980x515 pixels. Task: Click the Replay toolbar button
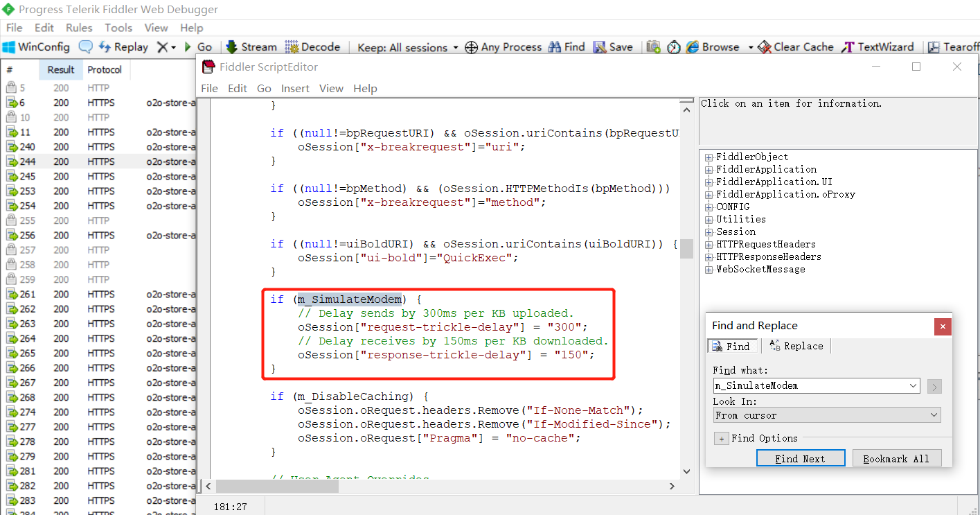click(x=123, y=47)
